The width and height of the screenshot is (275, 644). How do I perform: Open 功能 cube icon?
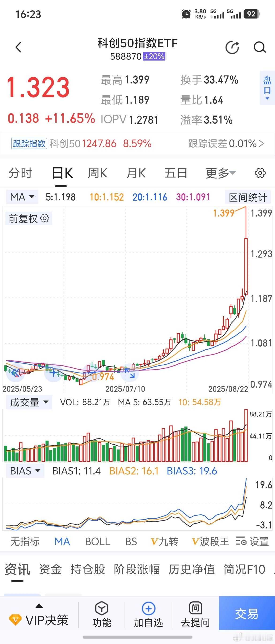[x=102, y=608]
